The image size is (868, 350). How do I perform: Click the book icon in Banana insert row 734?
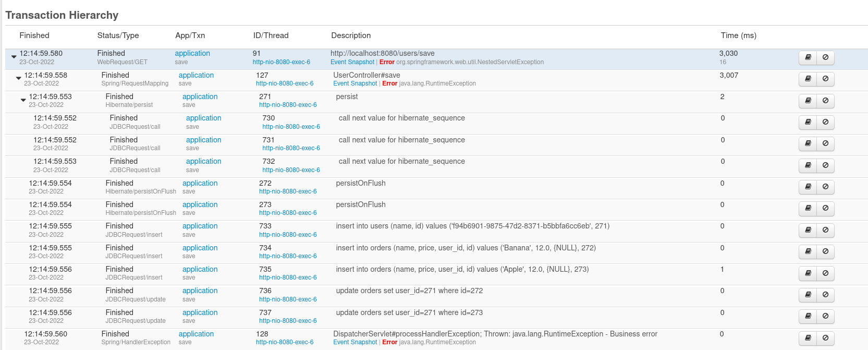[808, 251]
